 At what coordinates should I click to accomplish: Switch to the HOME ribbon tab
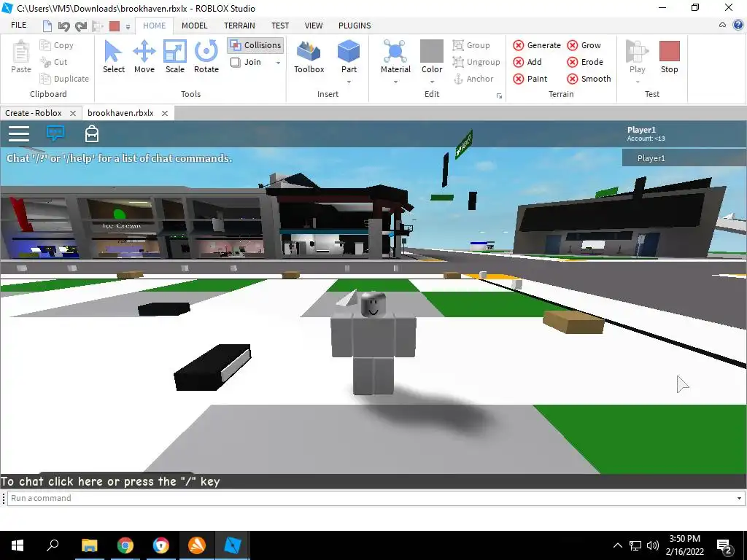pyautogui.click(x=155, y=26)
